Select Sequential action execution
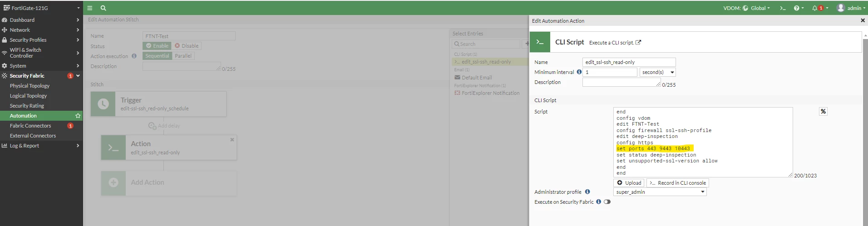The image size is (868, 226). pos(157,56)
